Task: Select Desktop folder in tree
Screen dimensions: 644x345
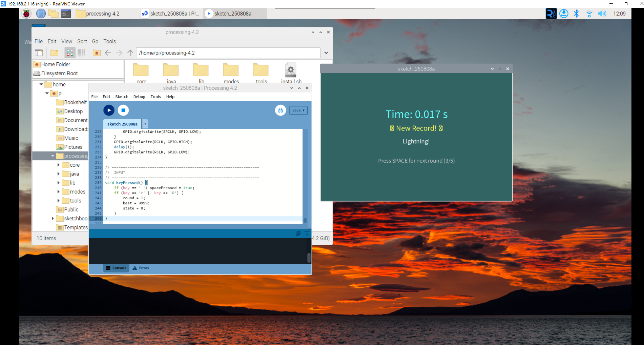Action: (x=70, y=111)
